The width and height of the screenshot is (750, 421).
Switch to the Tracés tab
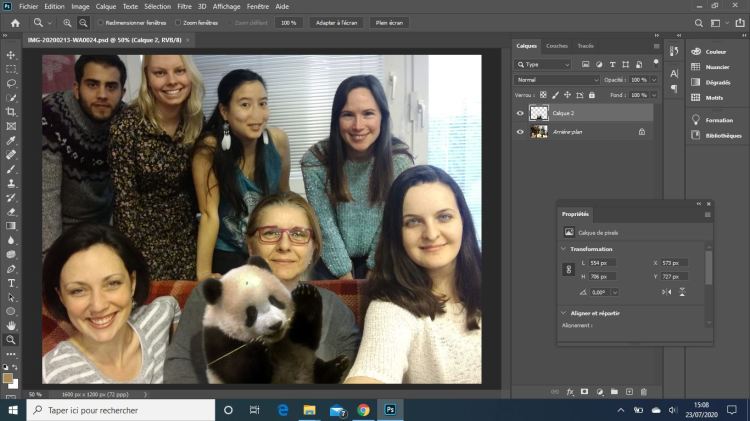coord(585,46)
